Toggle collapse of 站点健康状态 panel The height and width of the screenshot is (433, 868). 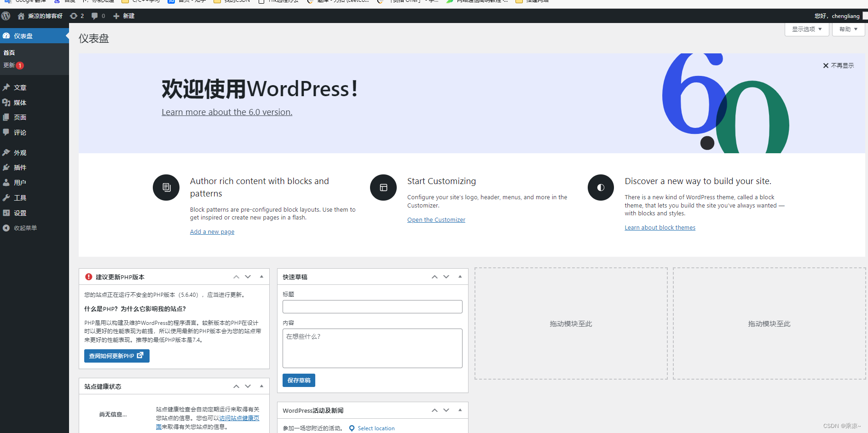[261, 386]
